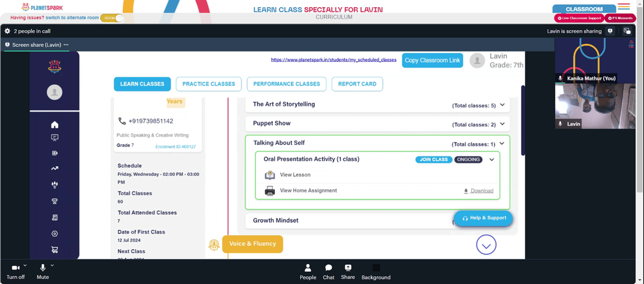Click sidebar profile avatar
The height and width of the screenshot is (284, 644).
(55, 92)
